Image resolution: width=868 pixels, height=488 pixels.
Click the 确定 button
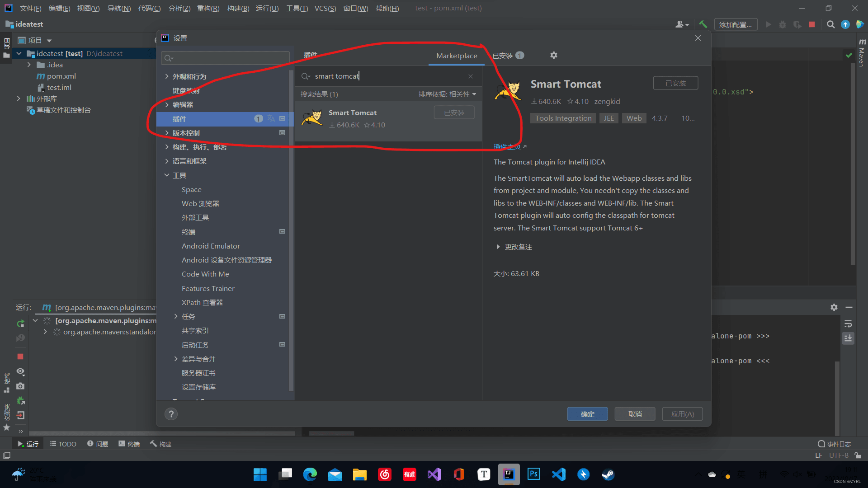(x=587, y=414)
